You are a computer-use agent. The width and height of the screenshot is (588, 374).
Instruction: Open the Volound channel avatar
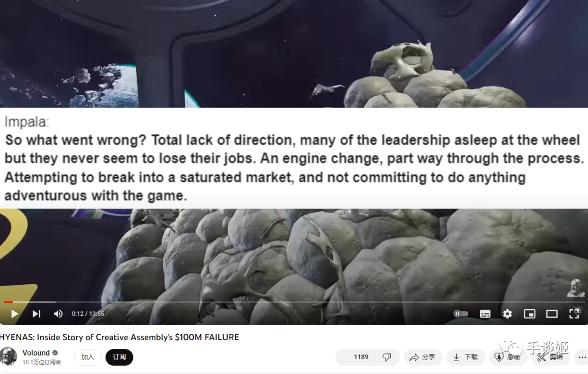8,357
